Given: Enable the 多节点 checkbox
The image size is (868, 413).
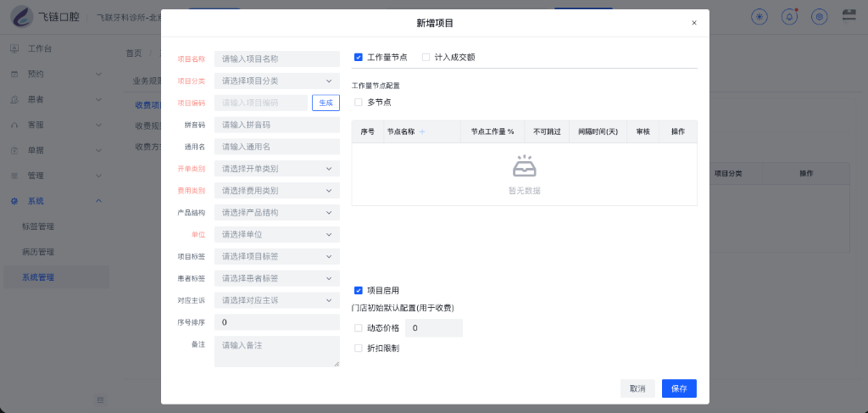Looking at the screenshot, I should (359, 102).
